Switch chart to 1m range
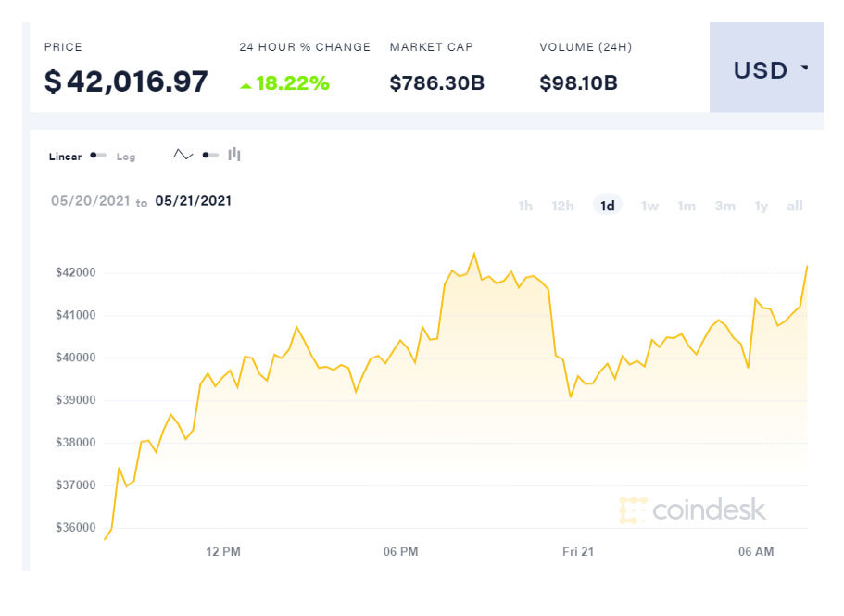Screen dimensions: 844x616 click(x=687, y=206)
